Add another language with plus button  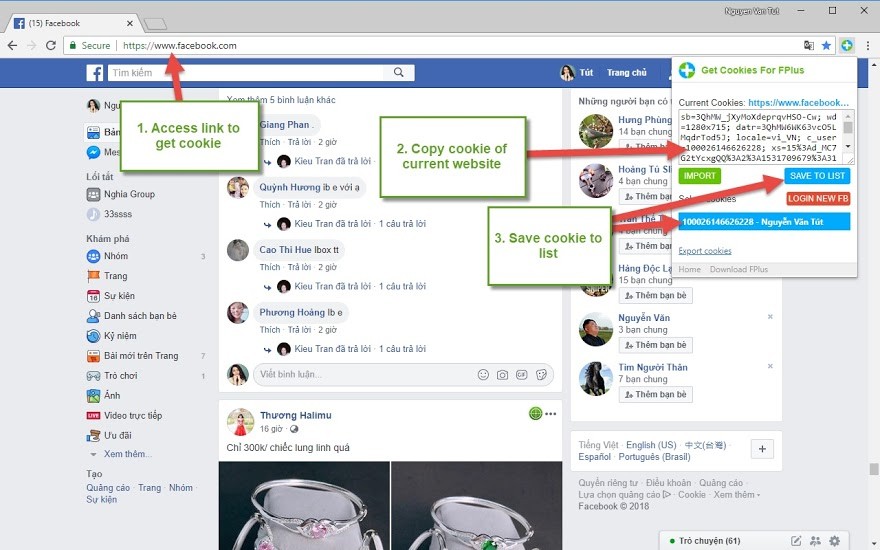762,449
